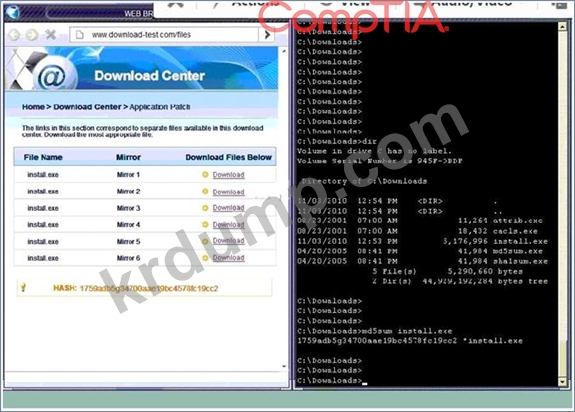Screen dimensions: 575x412
Task: Click the stop loading X icon
Action: click(51, 35)
